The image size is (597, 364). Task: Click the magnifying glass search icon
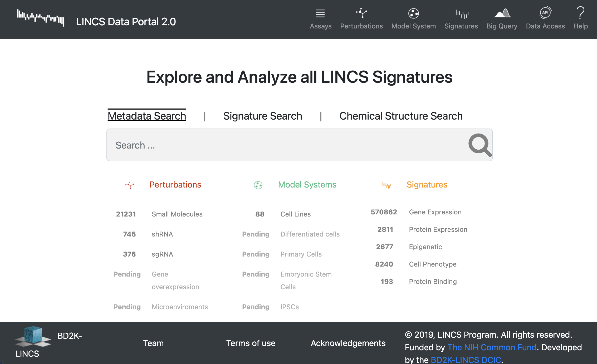480,145
